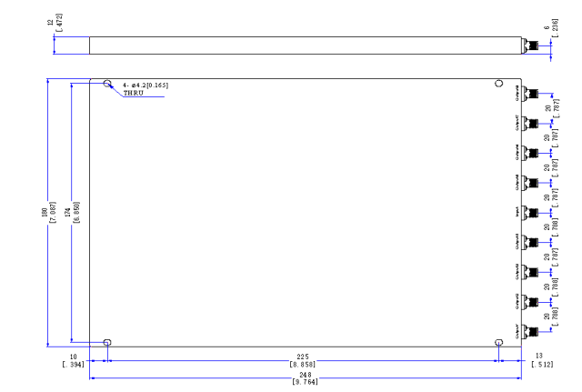This screenshot has width=582, height=392.
Task: Click the 225 [8.858] hole spacing dimension
Action: tap(303, 360)
